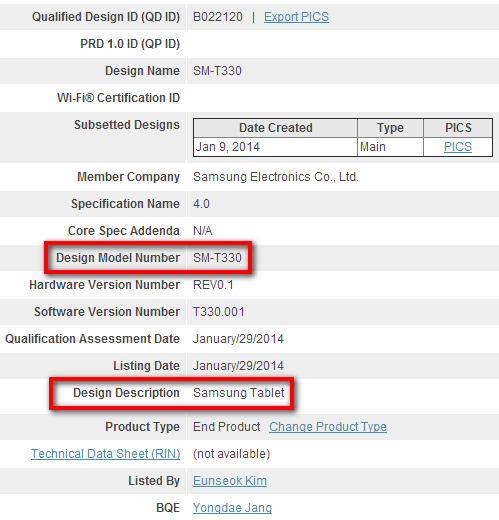
Task: Open Eunseok Kim's profile link
Action: click(230, 481)
